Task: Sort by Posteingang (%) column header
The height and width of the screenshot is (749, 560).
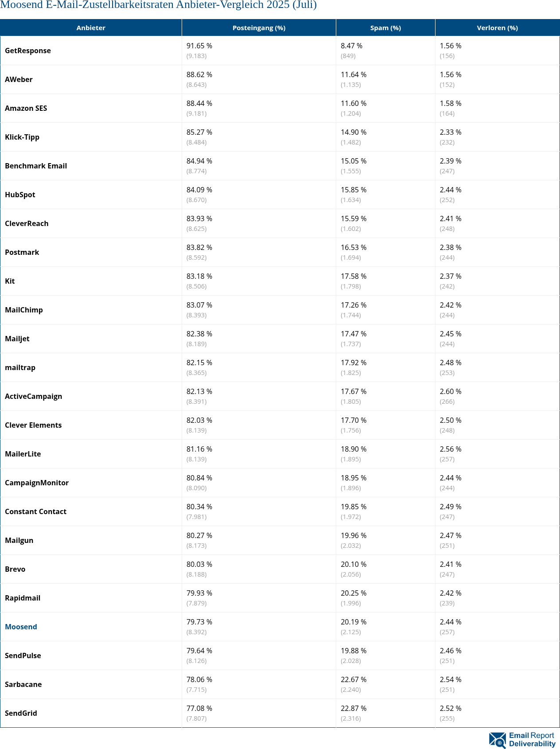Action: (x=259, y=28)
